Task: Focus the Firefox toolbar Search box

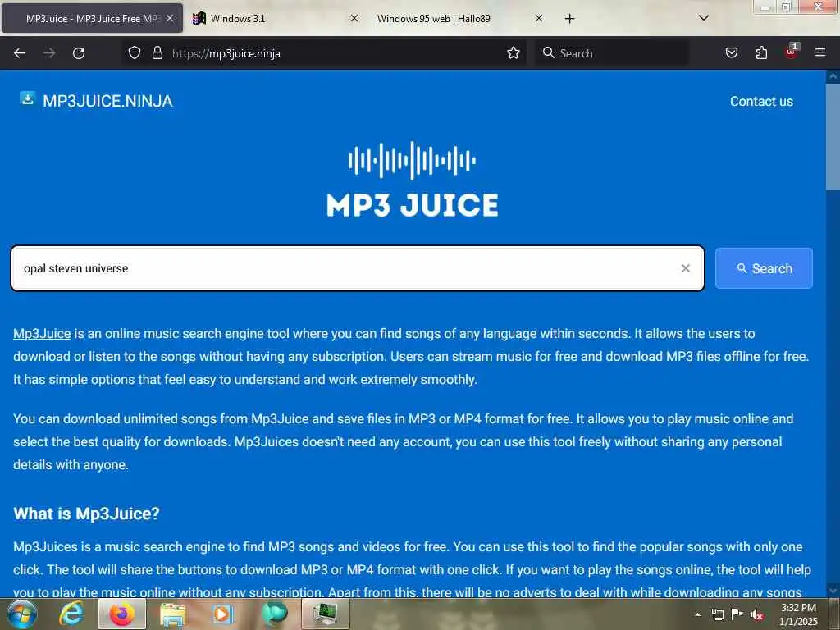Action: 612,53
